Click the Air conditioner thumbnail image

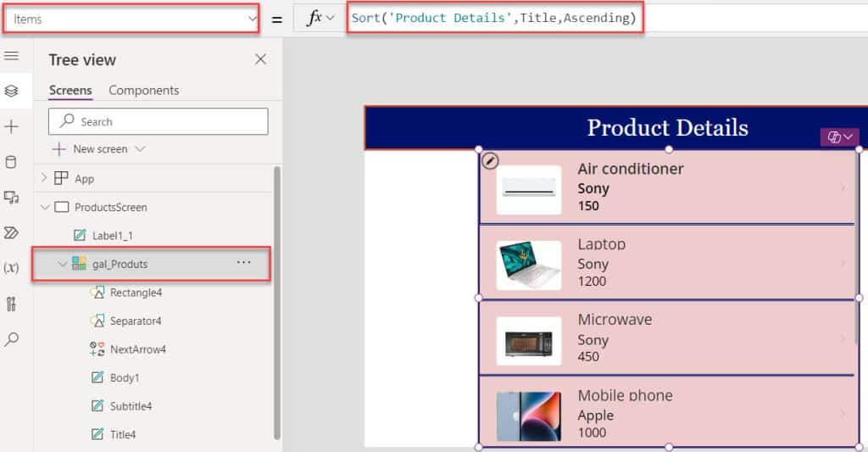[529, 189]
